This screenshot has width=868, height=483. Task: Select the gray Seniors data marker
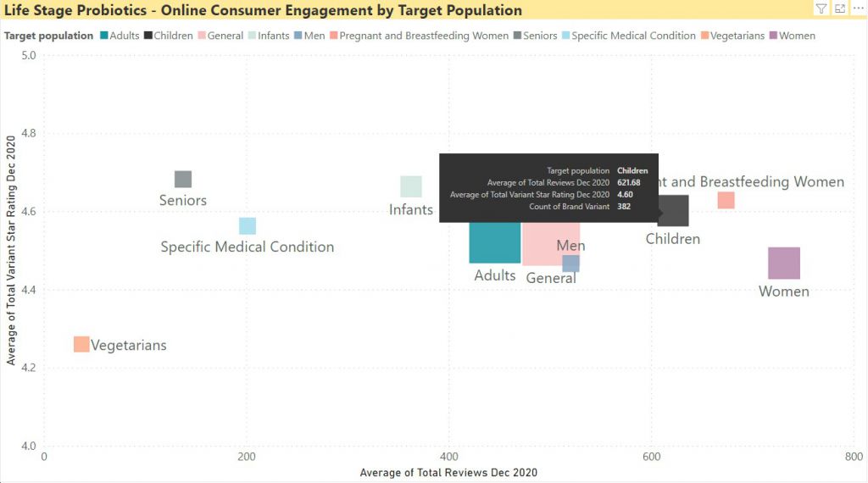183,180
